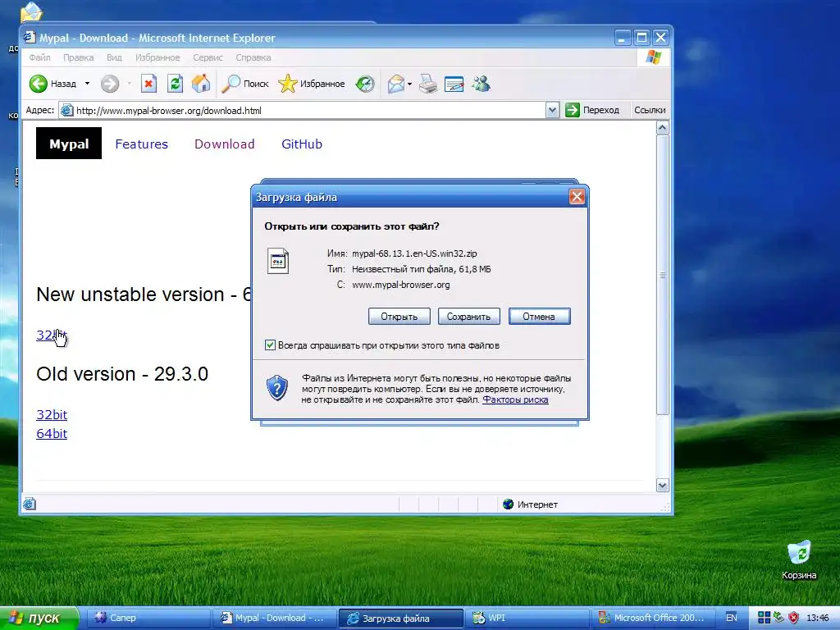Switch to WPI taskbar item

coord(527,618)
